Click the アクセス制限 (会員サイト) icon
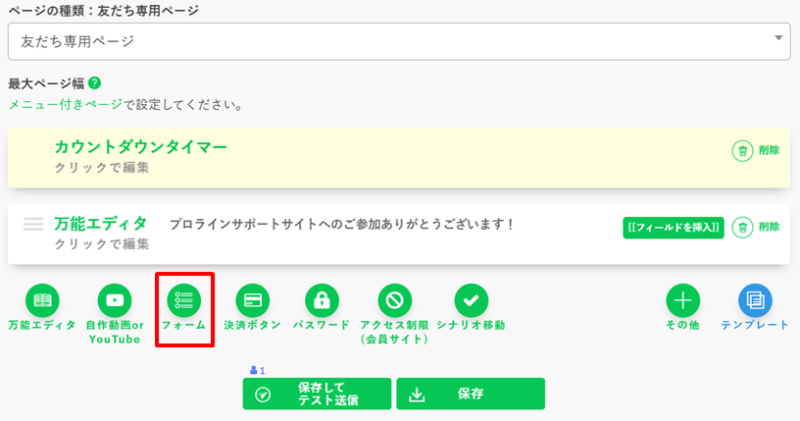The image size is (800, 421). [x=394, y=300]
